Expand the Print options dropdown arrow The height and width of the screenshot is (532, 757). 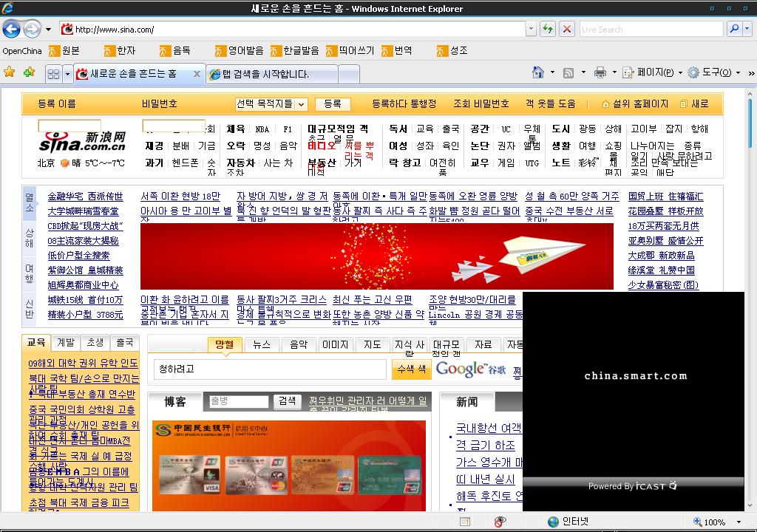[614, 72]
